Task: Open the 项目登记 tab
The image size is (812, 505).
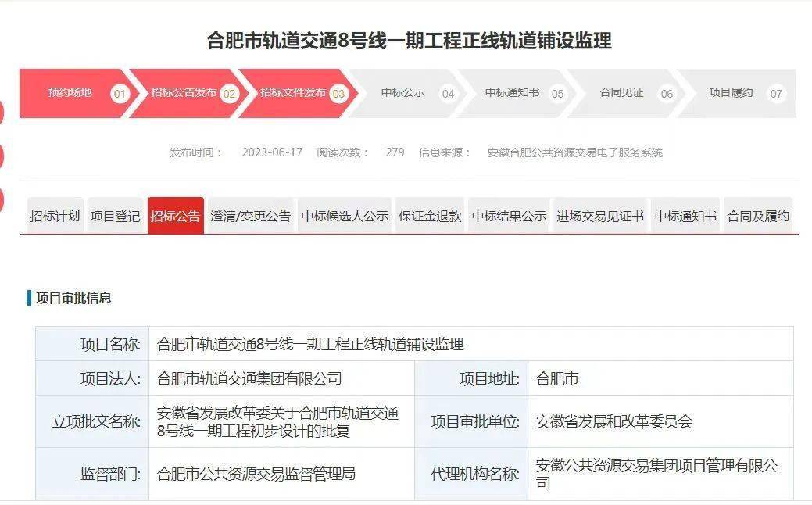Action: click(x=115, y=216)
